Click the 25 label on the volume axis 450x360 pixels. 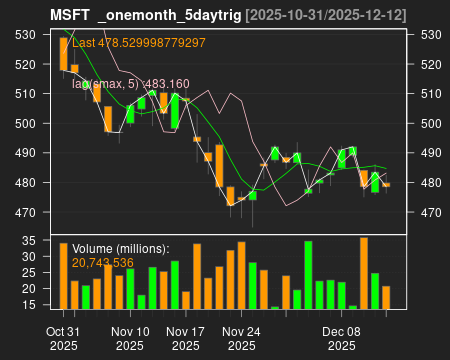point(29,273)
